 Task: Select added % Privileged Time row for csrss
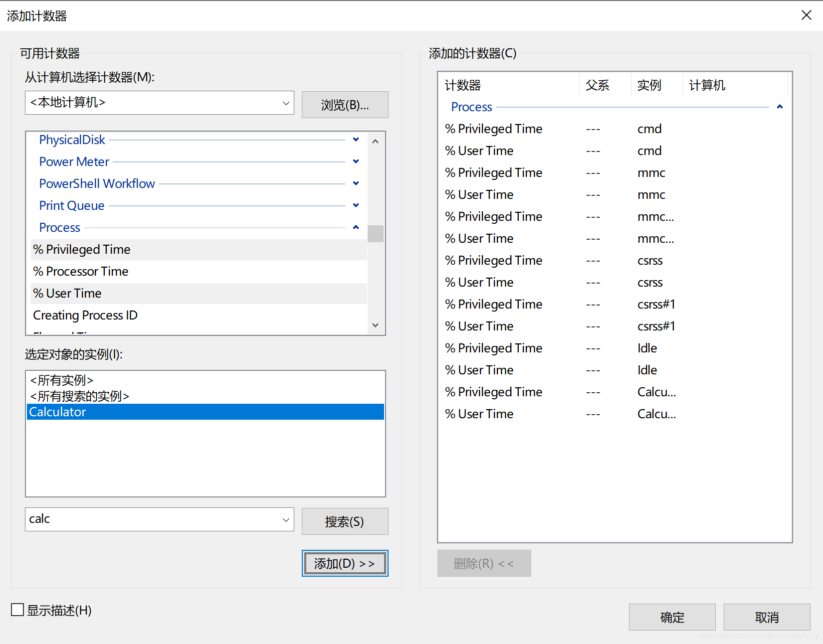click(x=615, y=260)
